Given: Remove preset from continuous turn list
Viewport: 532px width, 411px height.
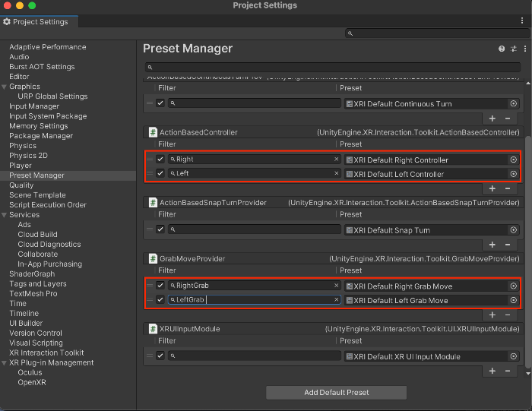Looking at the screenshot, I should (x=508, y=119).
